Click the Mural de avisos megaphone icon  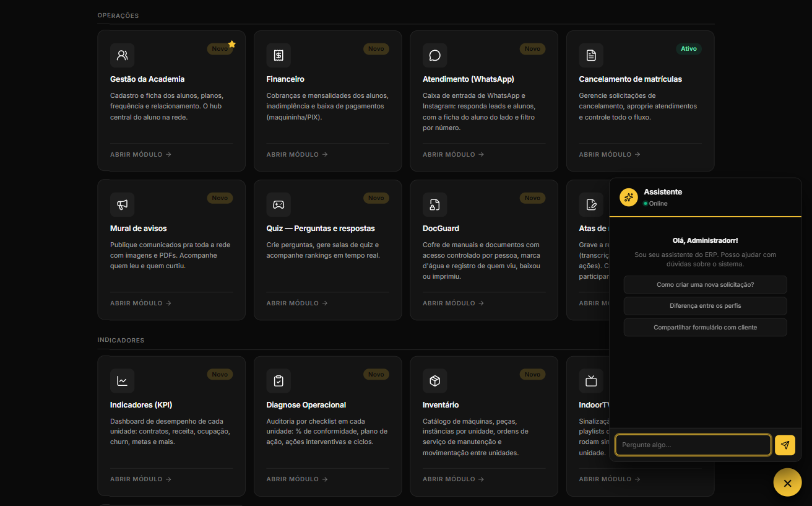(122, 204)
